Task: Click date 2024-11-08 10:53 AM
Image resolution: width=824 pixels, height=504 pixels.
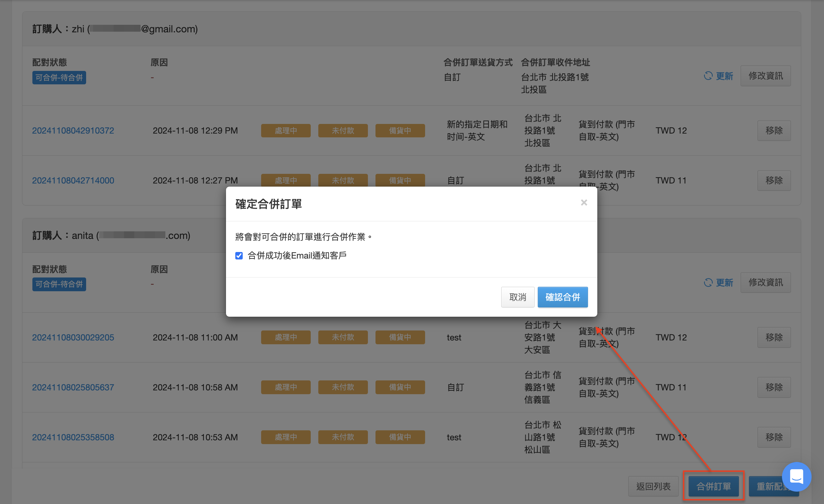Action: 195,437
